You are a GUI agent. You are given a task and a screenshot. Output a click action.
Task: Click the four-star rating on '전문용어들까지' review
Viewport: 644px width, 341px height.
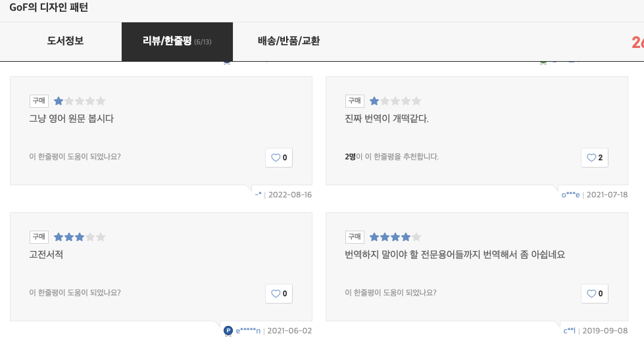[395, 237]
